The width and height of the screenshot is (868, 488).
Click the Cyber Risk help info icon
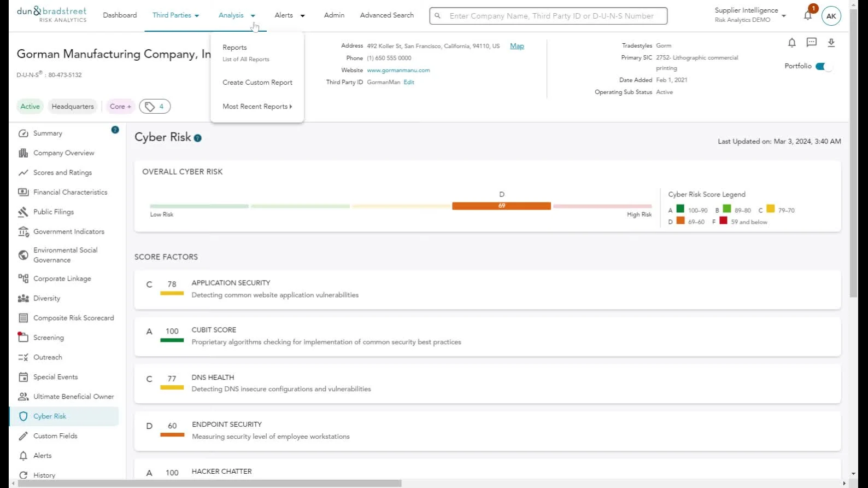[198, 138]
